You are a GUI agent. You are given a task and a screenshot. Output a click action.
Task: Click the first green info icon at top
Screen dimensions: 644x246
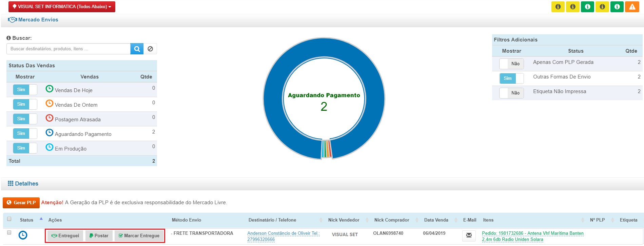click(x=587, y=7)
